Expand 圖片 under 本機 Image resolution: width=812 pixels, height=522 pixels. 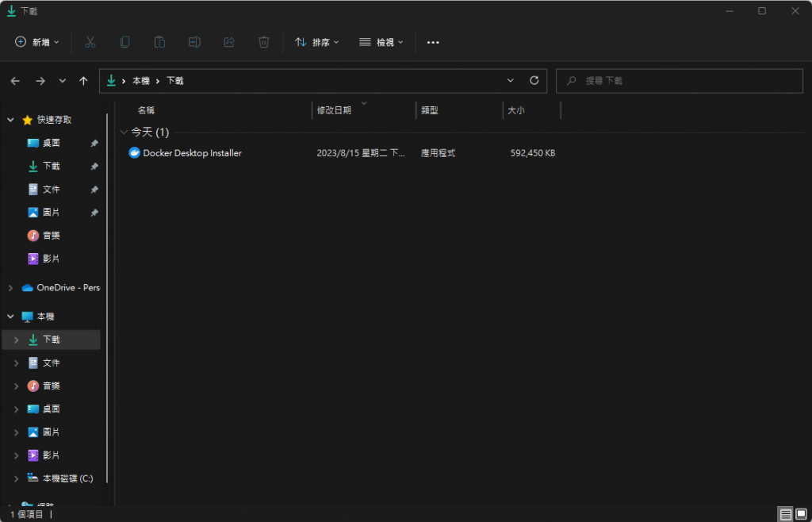16,432
